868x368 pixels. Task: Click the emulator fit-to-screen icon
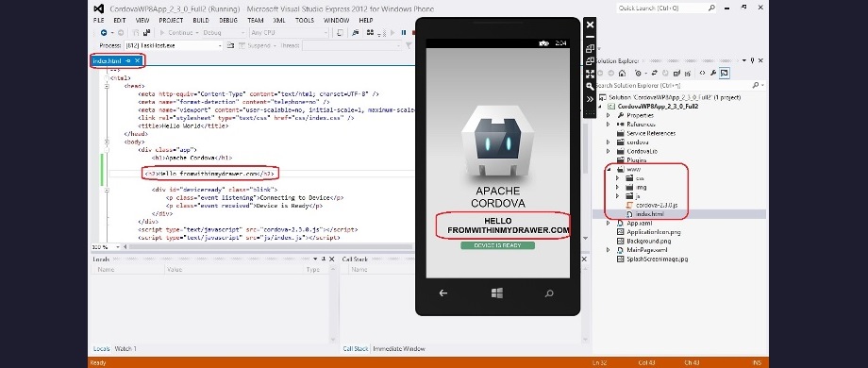tap(590, 74)
